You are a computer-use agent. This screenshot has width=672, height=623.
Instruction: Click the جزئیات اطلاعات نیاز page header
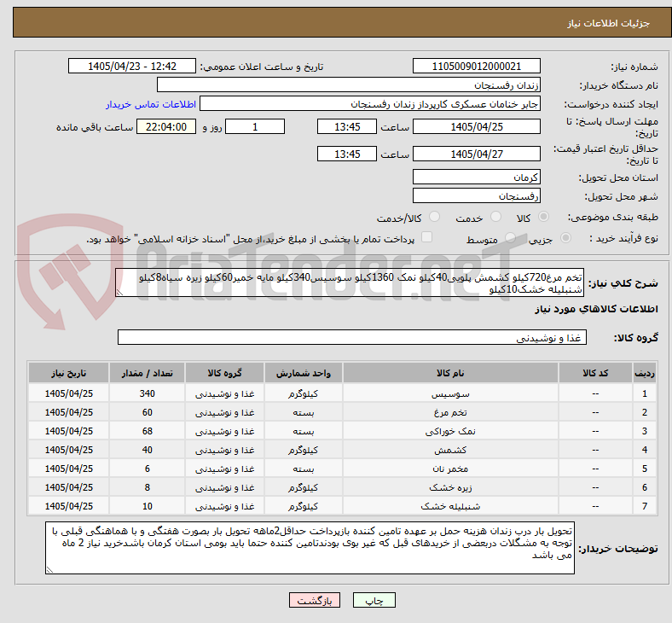tap(608, 23)
